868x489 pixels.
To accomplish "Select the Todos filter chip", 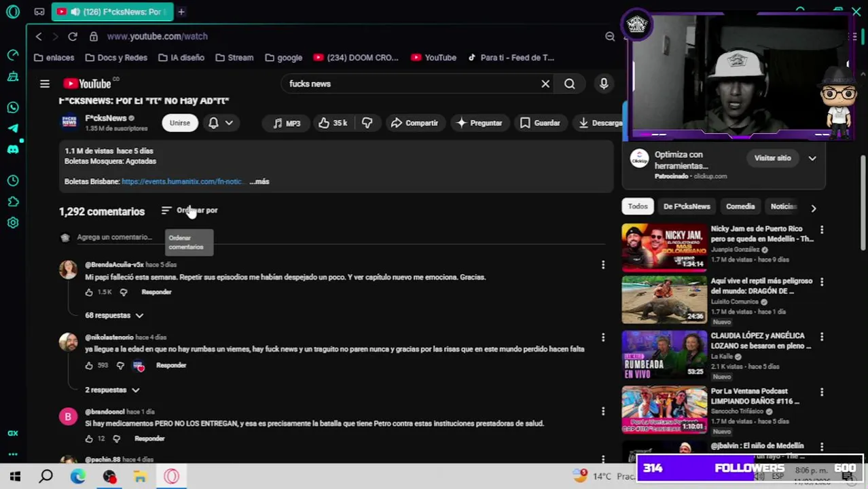I will point(638,206).
